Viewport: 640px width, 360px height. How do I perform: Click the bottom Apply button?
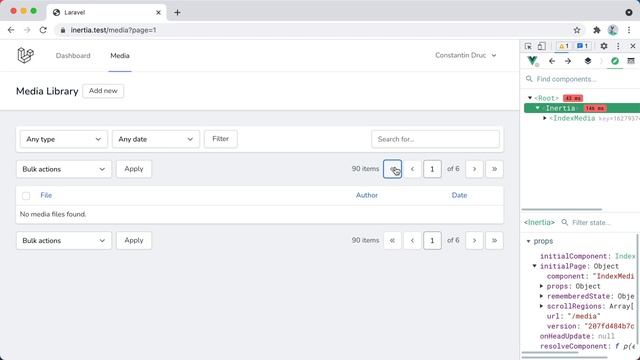tap(134, 240)
